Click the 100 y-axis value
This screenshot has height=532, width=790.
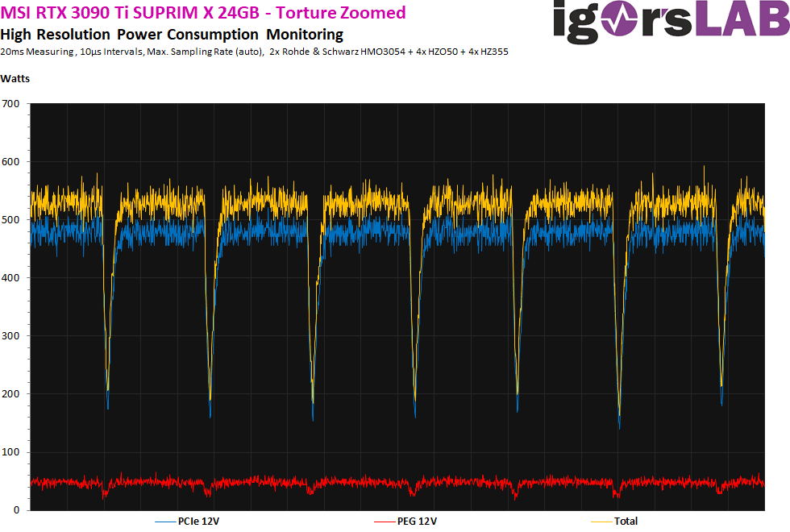(10, 452)
